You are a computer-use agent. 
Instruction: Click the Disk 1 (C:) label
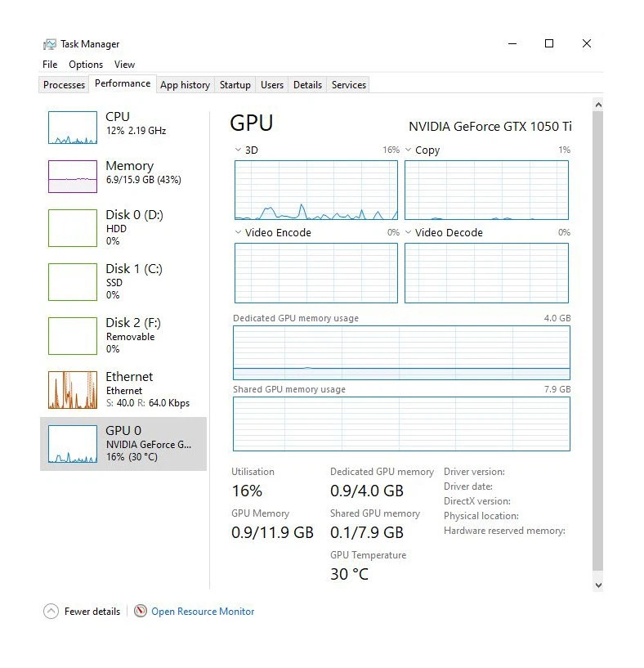(134, 269)
